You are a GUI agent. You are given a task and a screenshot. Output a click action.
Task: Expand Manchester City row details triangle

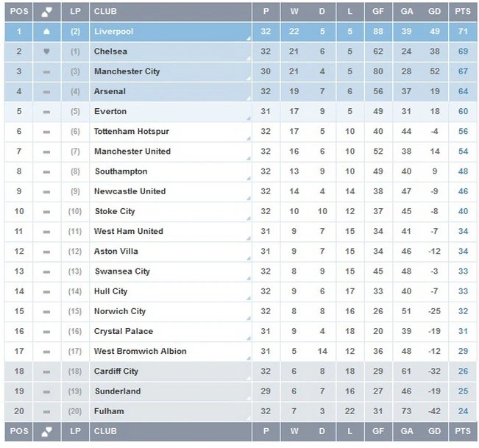[x=248, y=78]
